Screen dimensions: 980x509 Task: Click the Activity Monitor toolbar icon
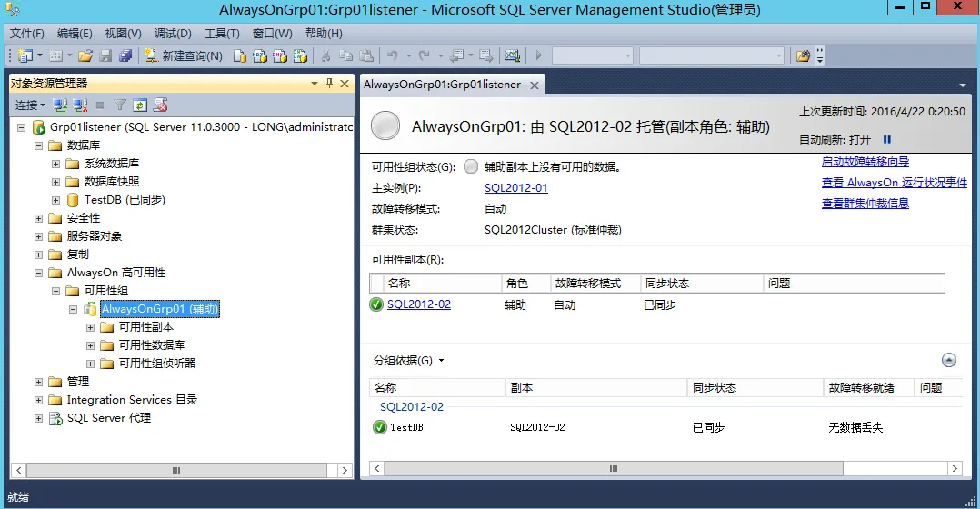point(513,55)
